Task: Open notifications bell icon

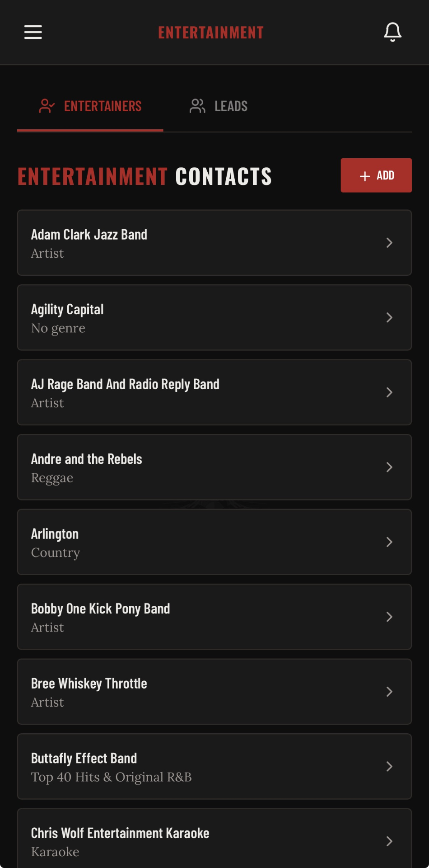Action: tap(392, 32)
